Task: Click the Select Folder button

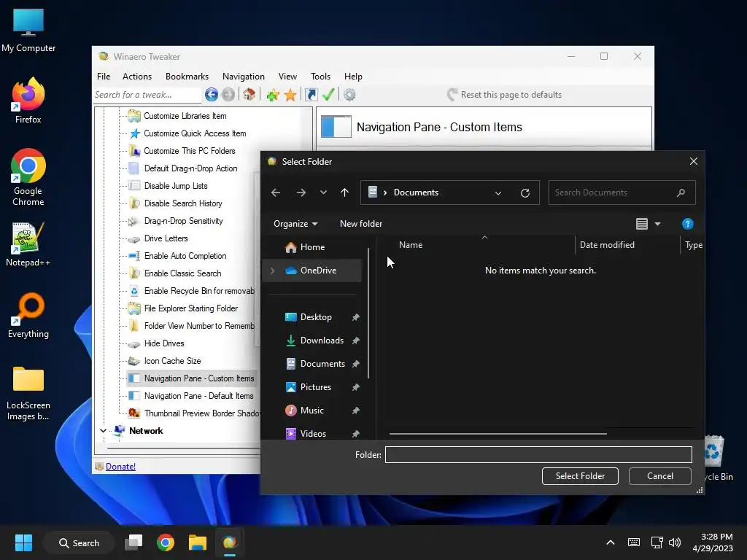Action: click(x=580, y=476)
